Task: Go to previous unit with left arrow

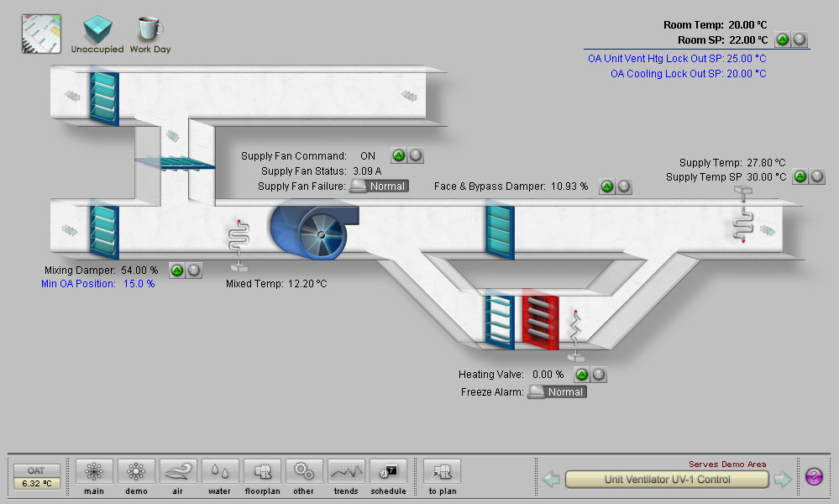Action: pos(552,480)
